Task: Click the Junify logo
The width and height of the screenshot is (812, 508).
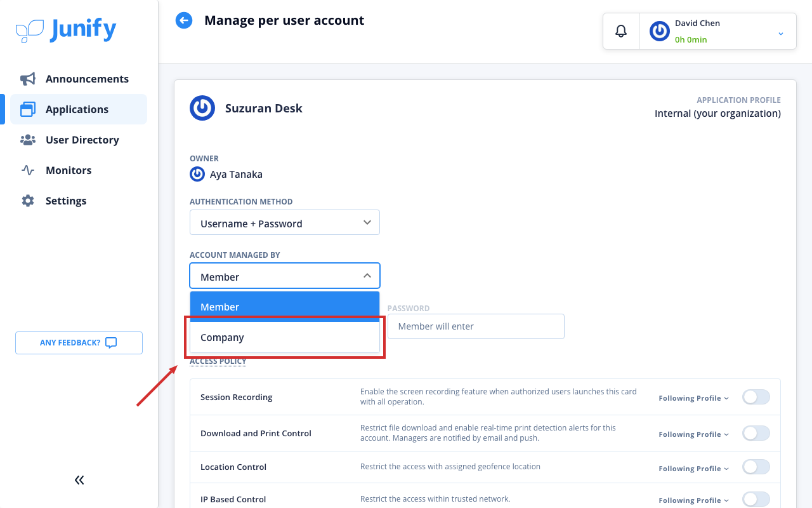Action: (66, 30)
